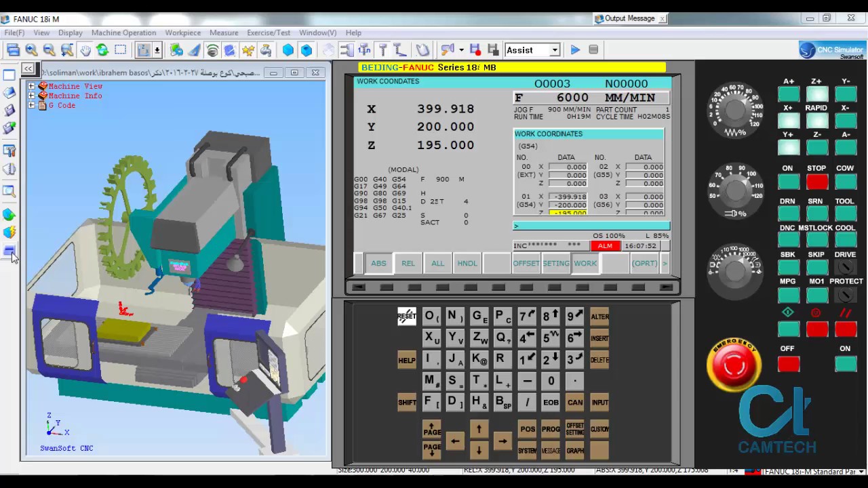
Task: Toggle the DRN dry run button
Action: click(788, 215)
